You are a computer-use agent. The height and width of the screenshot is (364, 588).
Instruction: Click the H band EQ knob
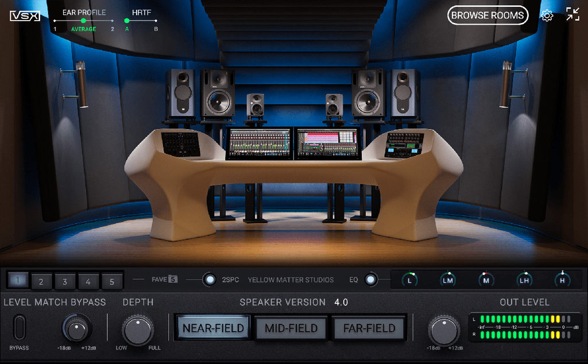pos(563,280)
